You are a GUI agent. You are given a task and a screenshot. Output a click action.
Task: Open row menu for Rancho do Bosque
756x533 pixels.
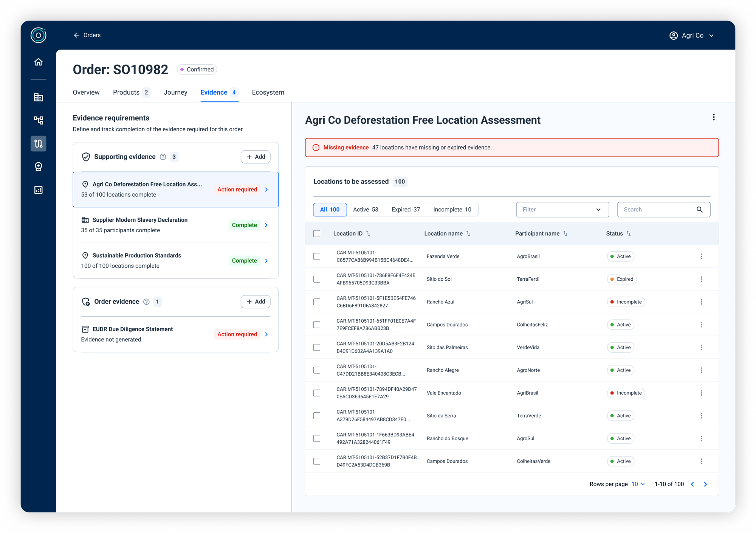(x=701, y=438)
